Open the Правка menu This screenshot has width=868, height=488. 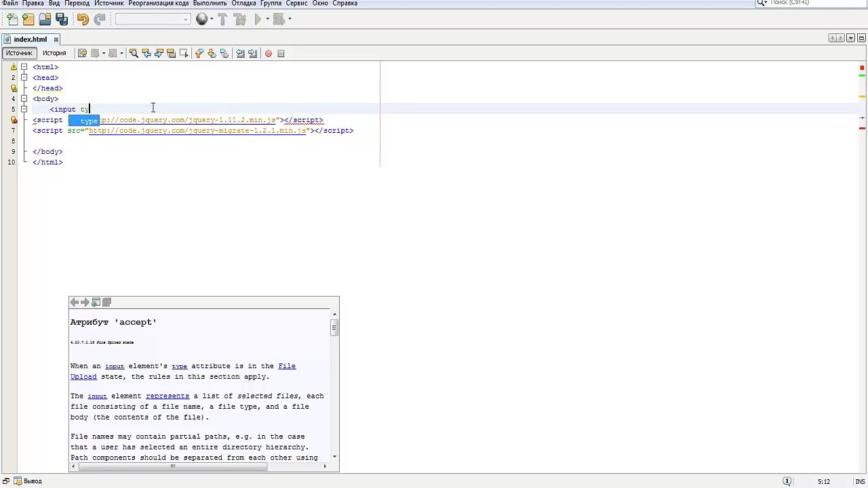pos(33,3)
